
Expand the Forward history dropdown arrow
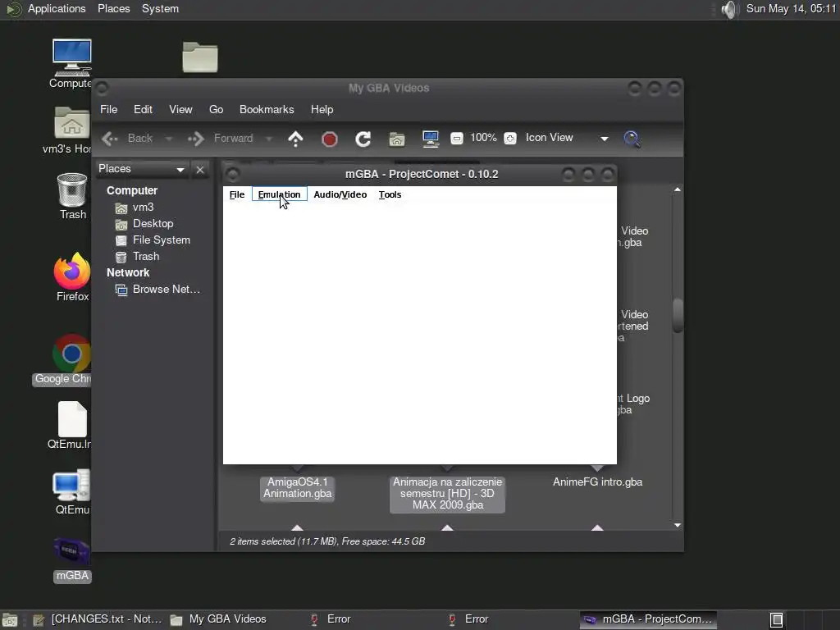(x=269, y=139)
